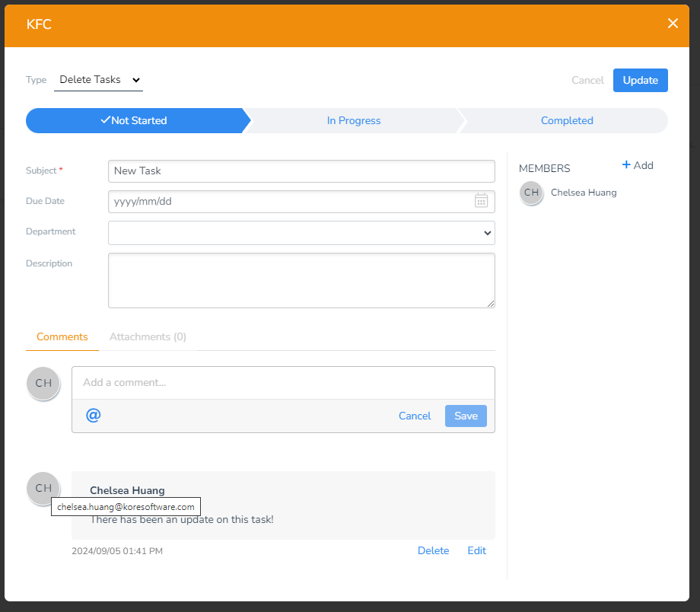Click the resize handle of Description box

pos(491,304)
